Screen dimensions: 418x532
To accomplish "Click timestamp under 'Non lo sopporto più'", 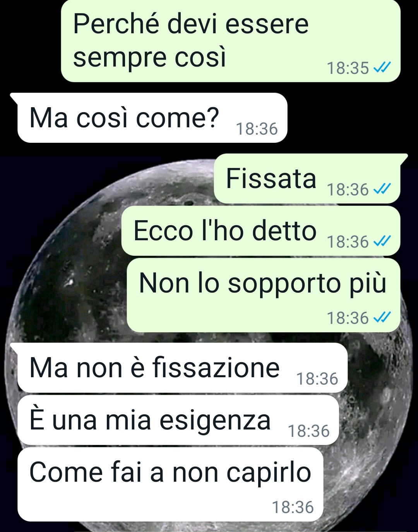I will (x=348, y=318).
